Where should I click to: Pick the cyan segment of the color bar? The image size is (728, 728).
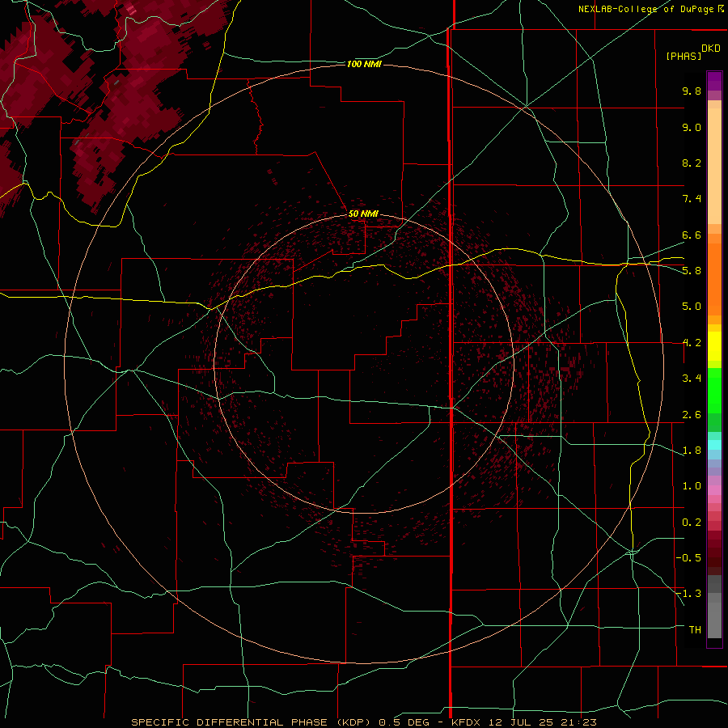coord(714,445)
